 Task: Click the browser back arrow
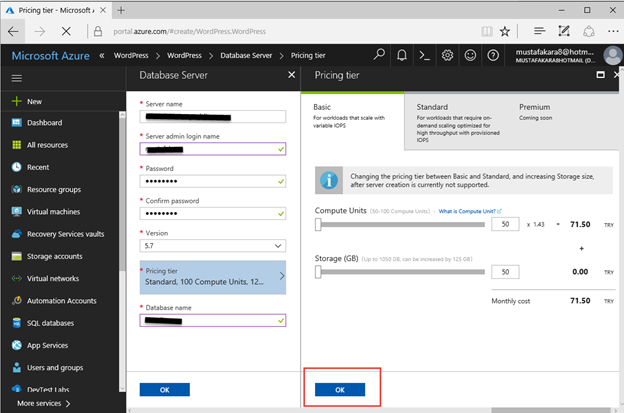pyautogui.click(x=13, y=31)
